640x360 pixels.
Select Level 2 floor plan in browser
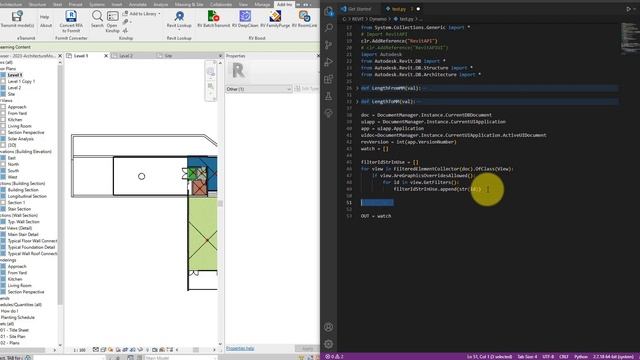(14, 88)
